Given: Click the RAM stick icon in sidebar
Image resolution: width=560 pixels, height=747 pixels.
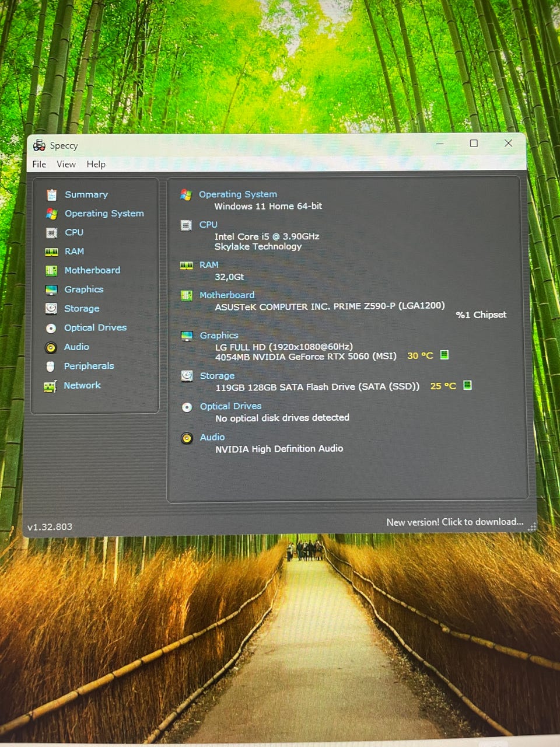Looking at the screenshot, I should click(51, 252).
